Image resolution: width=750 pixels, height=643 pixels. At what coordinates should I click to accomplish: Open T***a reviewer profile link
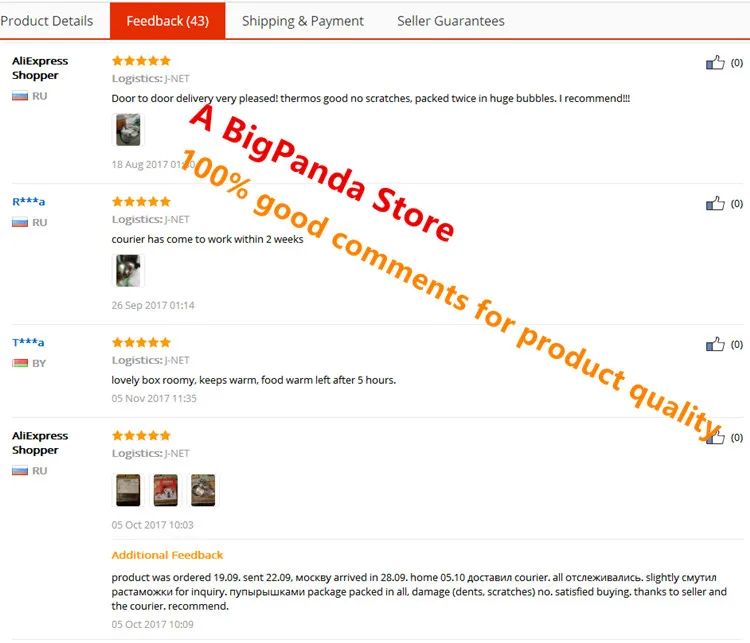(x=28, y=343)
